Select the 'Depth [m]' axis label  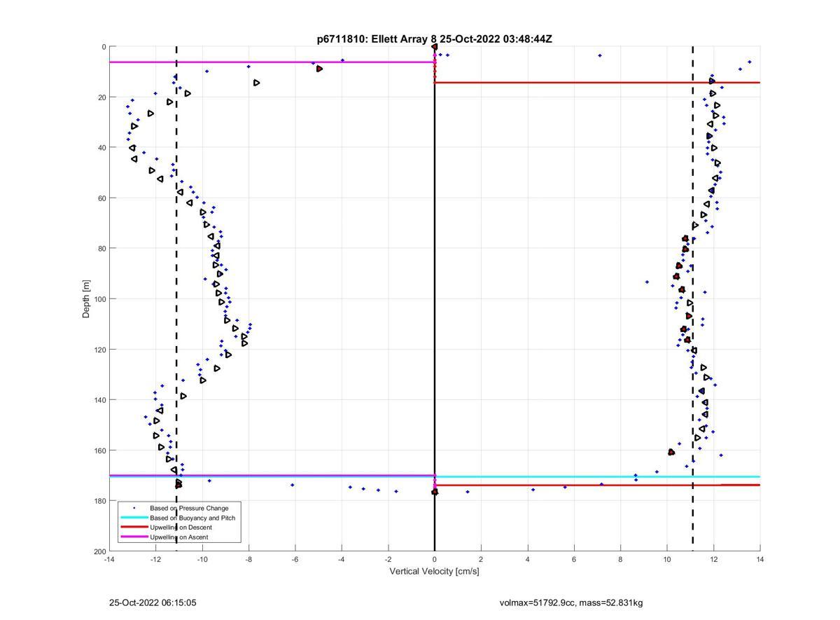(x=87, y=299)
